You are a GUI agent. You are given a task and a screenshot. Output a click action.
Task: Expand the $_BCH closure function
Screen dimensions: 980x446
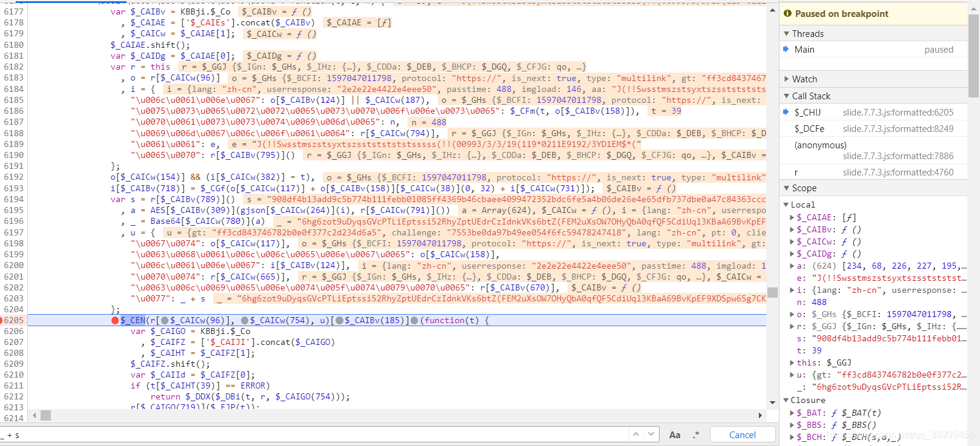point(792,437)
